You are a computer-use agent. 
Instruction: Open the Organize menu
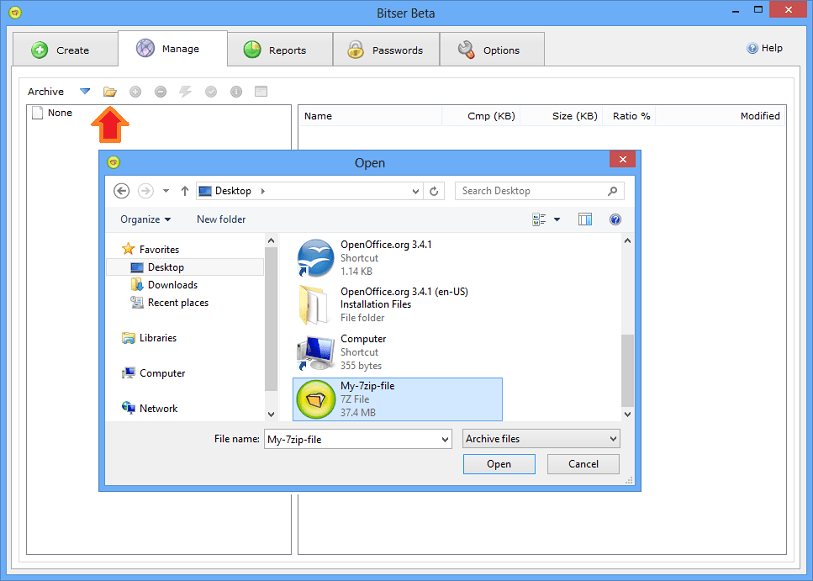[x=145, y=219]
